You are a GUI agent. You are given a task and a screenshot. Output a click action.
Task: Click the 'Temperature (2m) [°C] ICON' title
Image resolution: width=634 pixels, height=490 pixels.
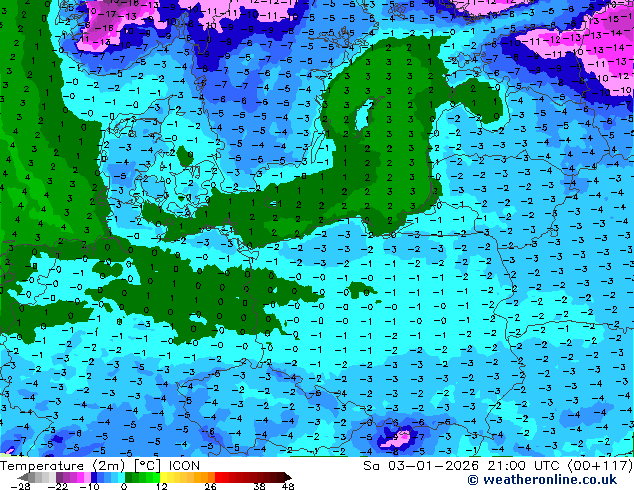(100, 465)
